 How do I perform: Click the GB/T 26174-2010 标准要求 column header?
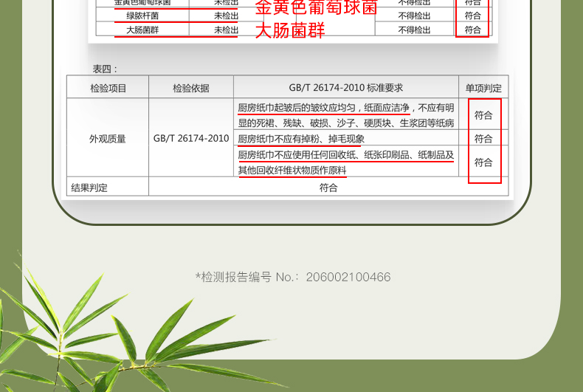345,88
